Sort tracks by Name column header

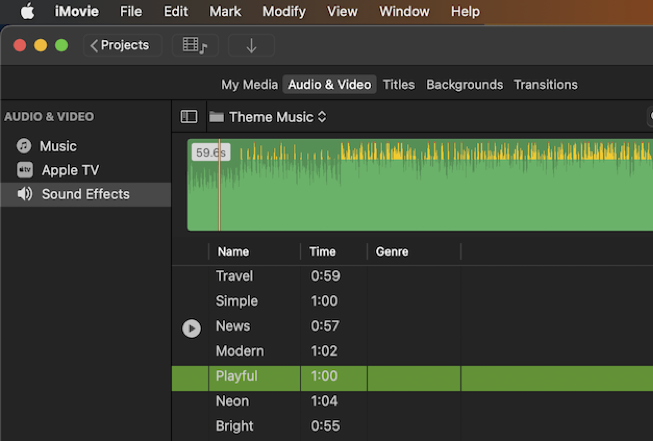click(234, 252)
